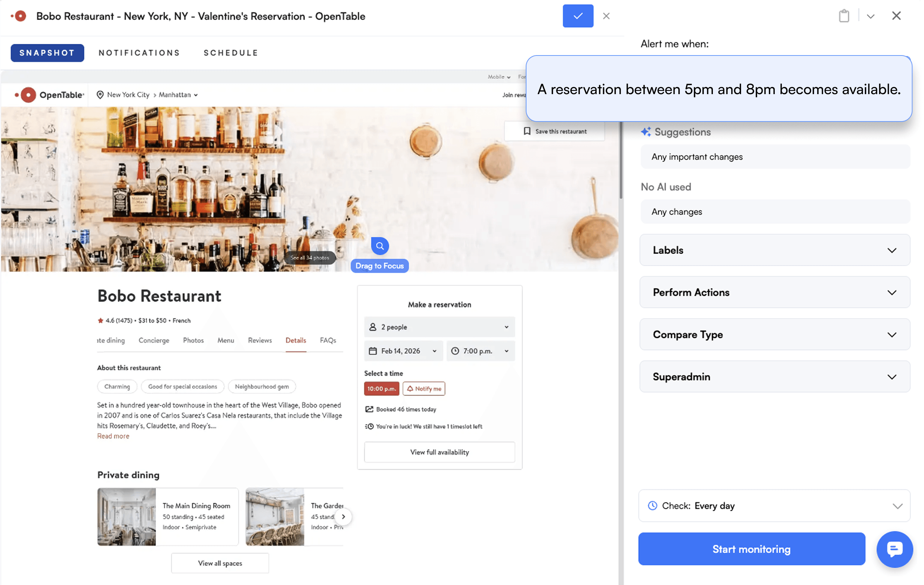
Task: Click the clipboard icon in the top-right toolbar
Action: tap(844, 16)
